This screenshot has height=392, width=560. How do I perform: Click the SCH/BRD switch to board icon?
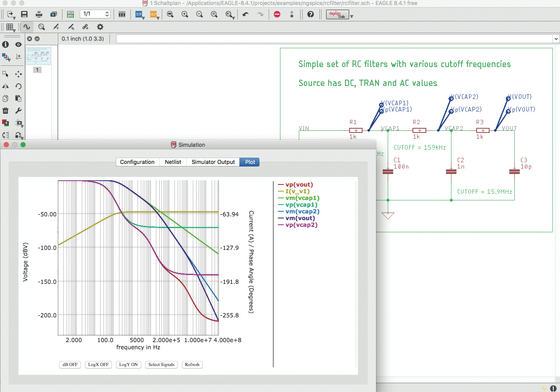point(70,14)
